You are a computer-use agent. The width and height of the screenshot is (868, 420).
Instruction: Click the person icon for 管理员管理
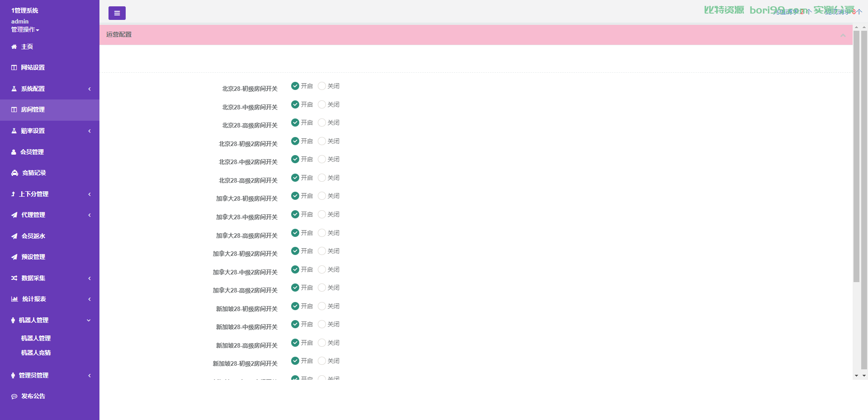tap(13, 375)
